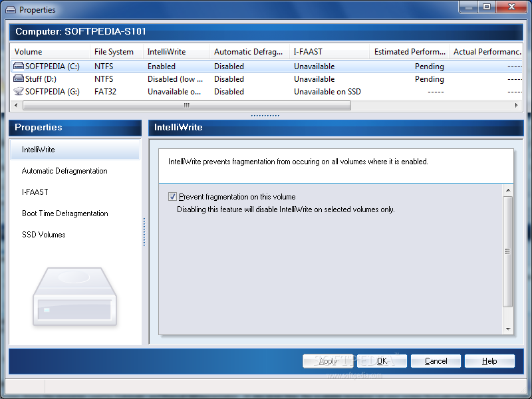Image resolution: width=532 pixels, height=399 pixels.
Task: Click the volume list right scroll arrow
Action: click(x=517, y=105)
